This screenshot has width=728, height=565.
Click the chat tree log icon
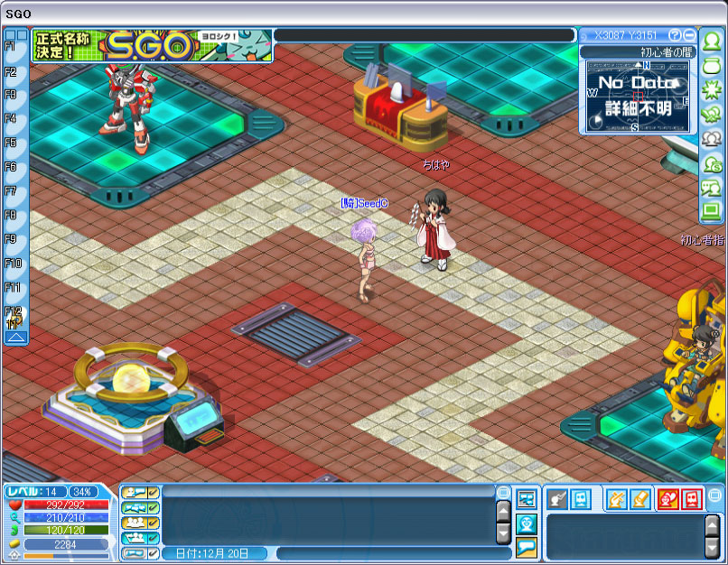527,500
